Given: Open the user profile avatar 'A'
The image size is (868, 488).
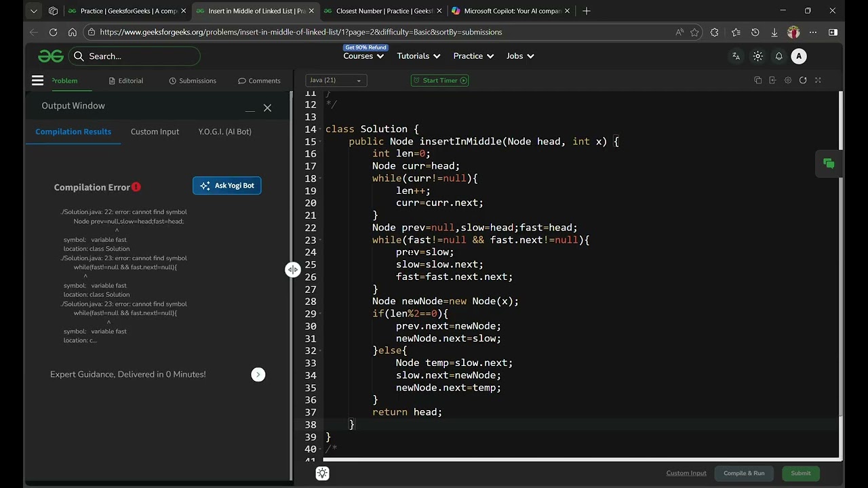Looking at the screenshot, I should [x=799, y=56].
